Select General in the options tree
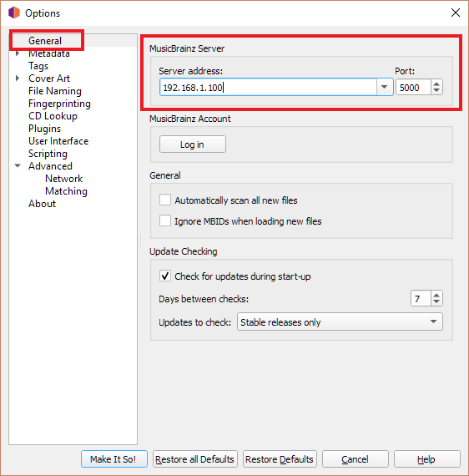This screenshot has height=476, width=469. tap(45, 41)
